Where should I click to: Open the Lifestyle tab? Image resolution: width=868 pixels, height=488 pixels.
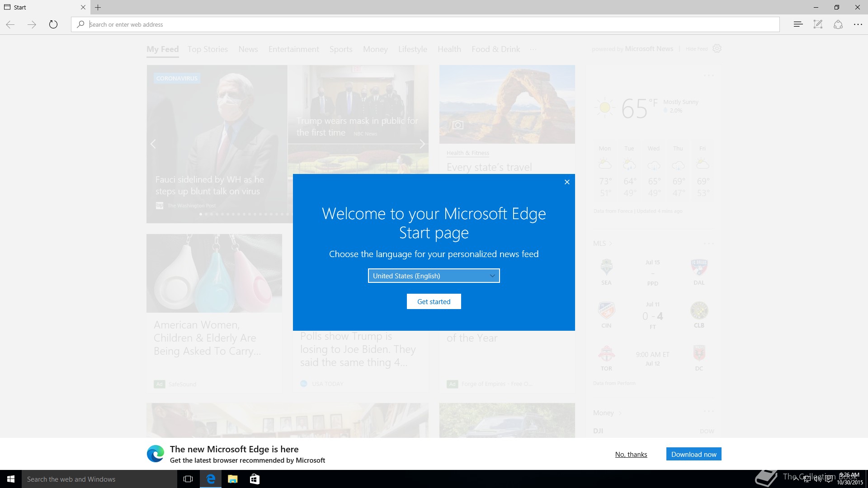[x=412, y=49]
